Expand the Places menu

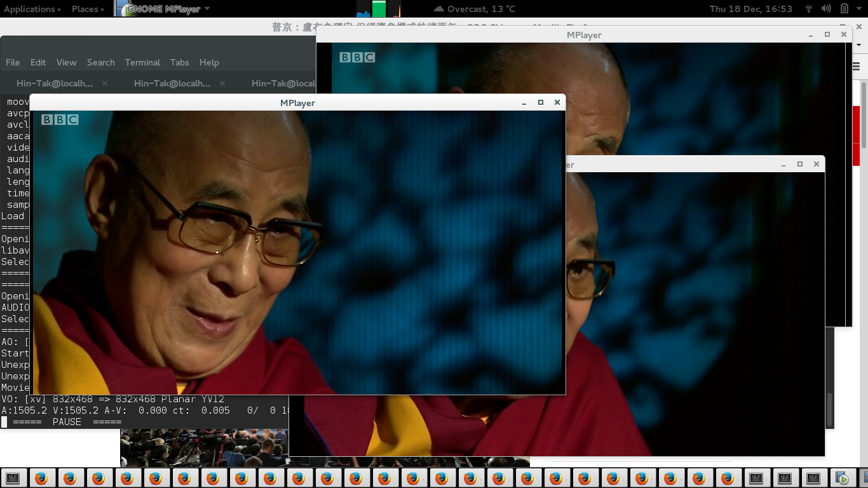coord(88,9)
